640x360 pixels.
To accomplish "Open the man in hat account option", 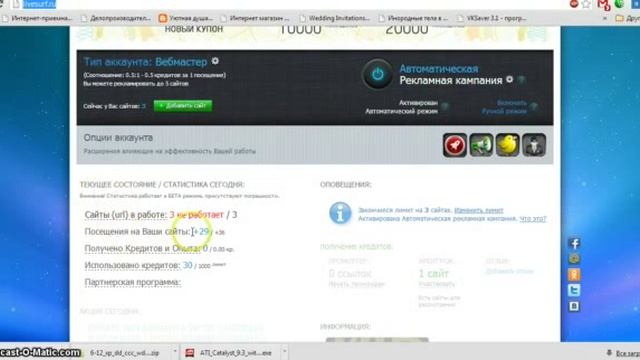I will [534, 145].
